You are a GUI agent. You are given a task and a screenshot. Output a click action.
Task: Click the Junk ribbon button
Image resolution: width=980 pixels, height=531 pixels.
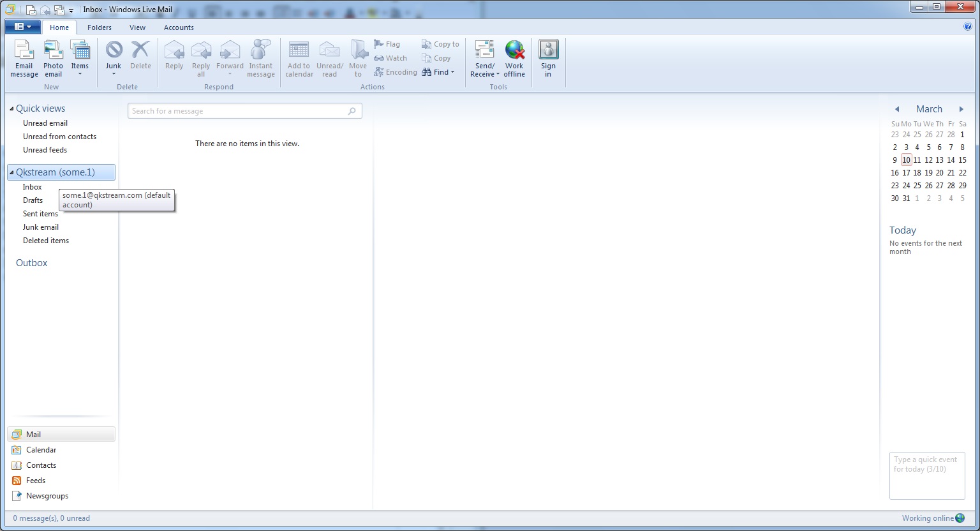(x=114, y=59)
